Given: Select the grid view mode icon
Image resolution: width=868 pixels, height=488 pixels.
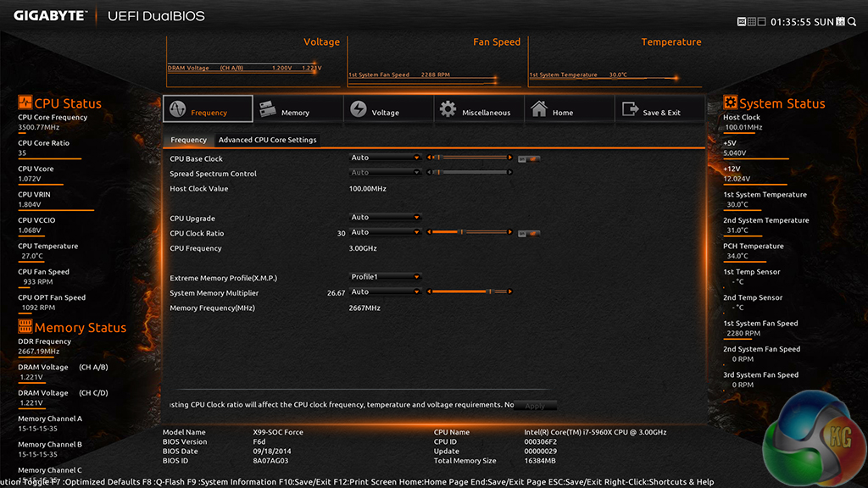Looking at the screenshot, I should click(x=751, y=22).
